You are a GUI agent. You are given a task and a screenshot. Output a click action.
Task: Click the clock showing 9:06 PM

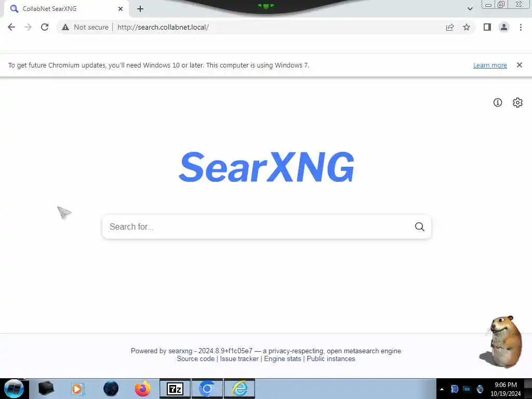(506, 389)
